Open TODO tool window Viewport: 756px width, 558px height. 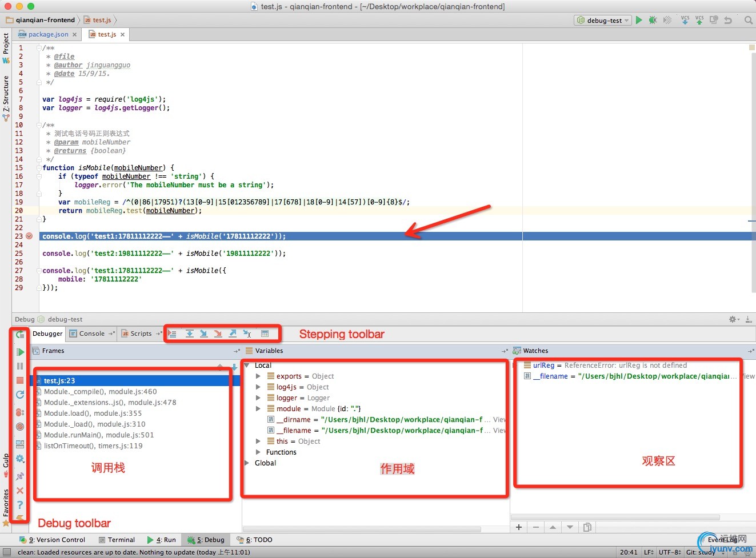(x=254, y=540)
